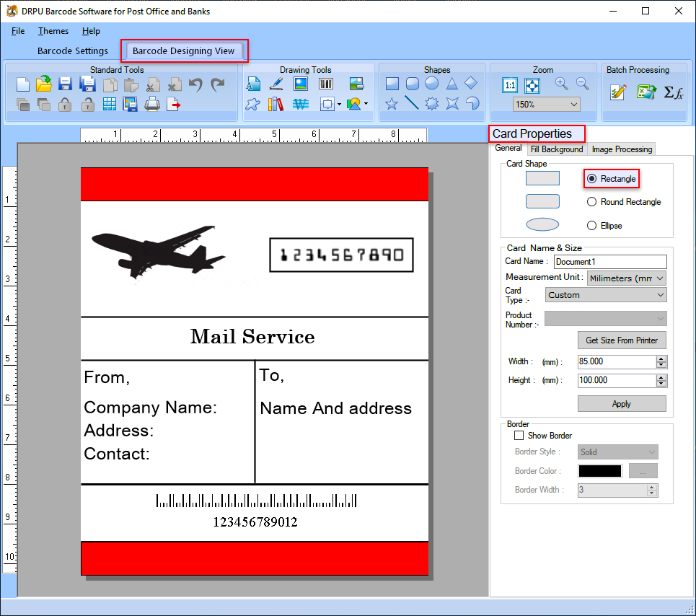696x616 pixels.
Task: Open file with the yellow folder icon
Action: (x=43, y=84)
